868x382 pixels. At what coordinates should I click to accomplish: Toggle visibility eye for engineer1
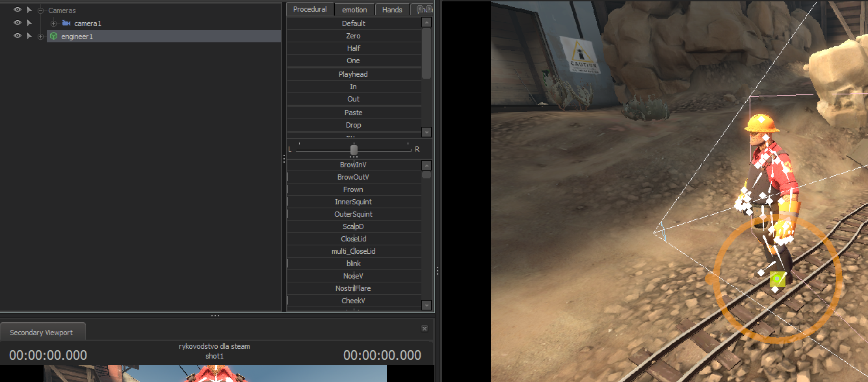[17, 36]
